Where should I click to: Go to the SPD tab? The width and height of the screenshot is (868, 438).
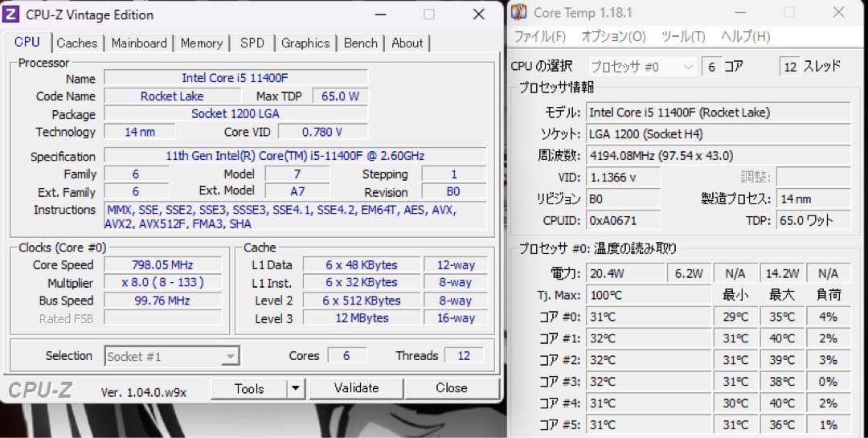point(252,43)
